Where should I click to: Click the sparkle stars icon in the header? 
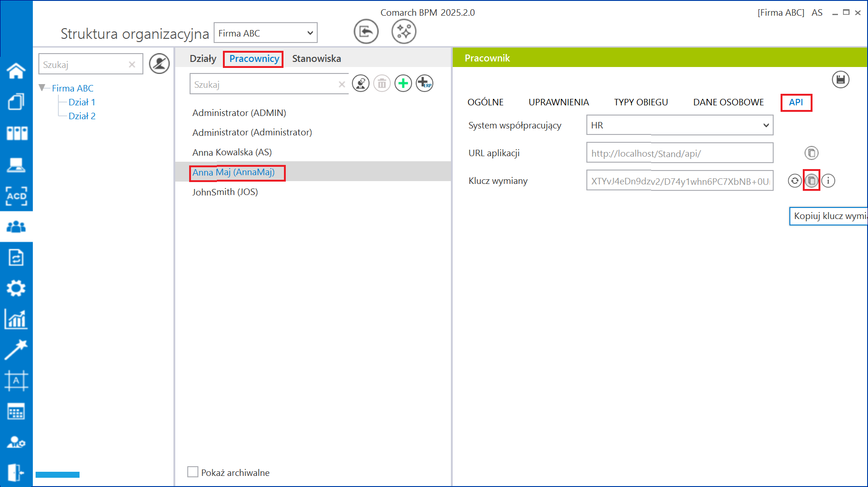click(x=404, y=32)
